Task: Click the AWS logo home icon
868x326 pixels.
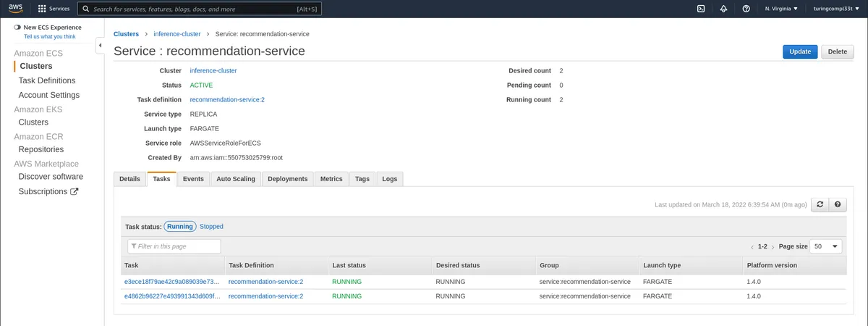Action: [x=16, y=9]
